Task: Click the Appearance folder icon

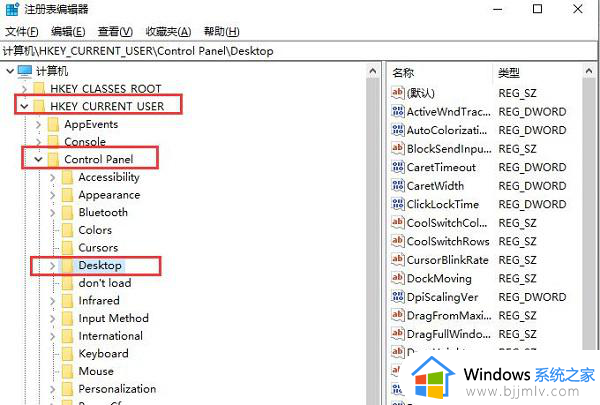Action: click(67, 195)
